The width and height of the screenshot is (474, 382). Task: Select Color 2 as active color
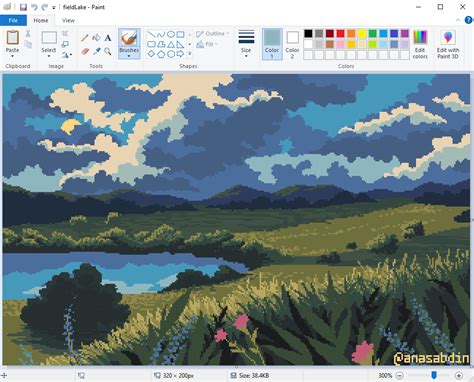292,44
